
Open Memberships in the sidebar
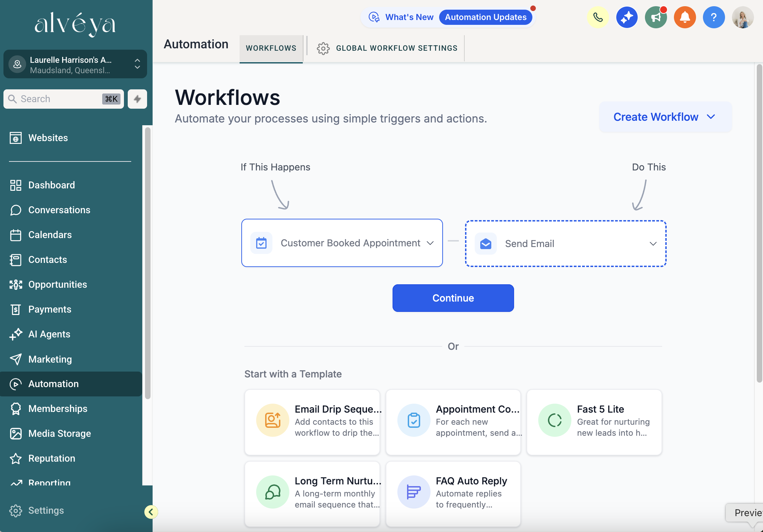tap(71, 409)
